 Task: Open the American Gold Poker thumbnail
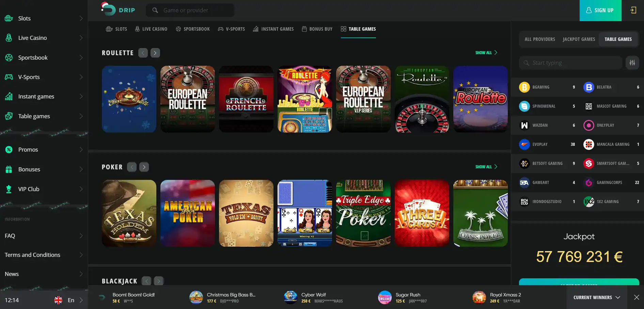(x=188, y=213)
